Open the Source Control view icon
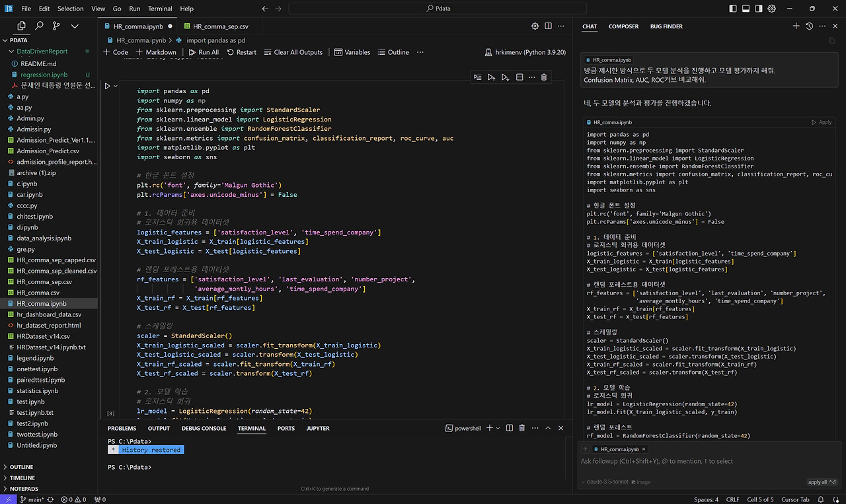Image resolution: width=846 pixels, height=504 pixels. [x=56, y=26]
